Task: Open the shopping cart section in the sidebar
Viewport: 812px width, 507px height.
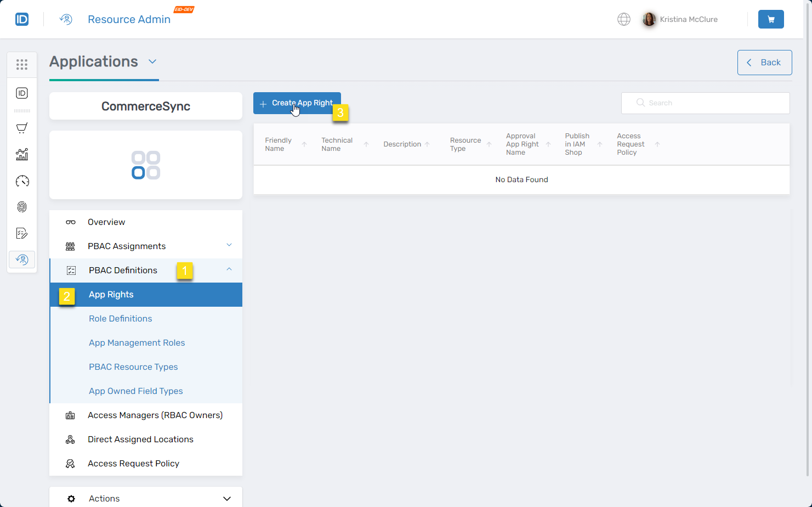Action: click(22, 128)
